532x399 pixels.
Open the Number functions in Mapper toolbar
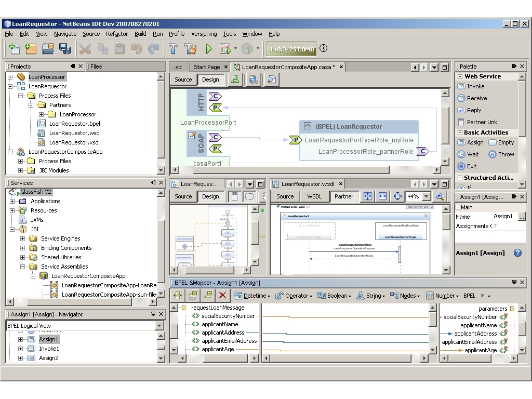pyautogui.click(x=443, y=296)
